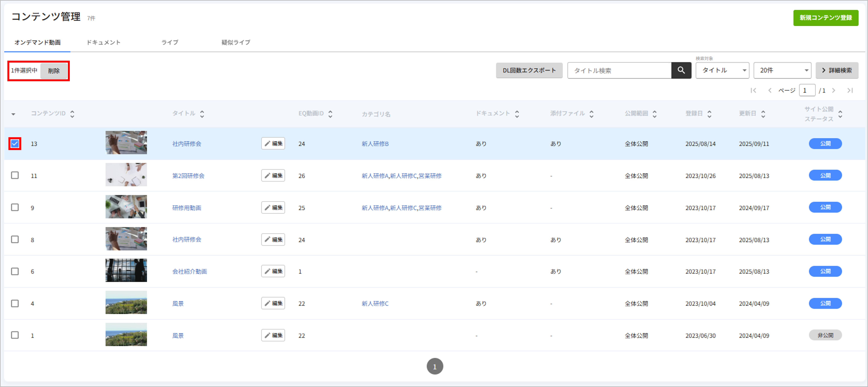Switch to the 疑似ライブ tab
This screenshot has height=387, width=868.
[236, 42]
